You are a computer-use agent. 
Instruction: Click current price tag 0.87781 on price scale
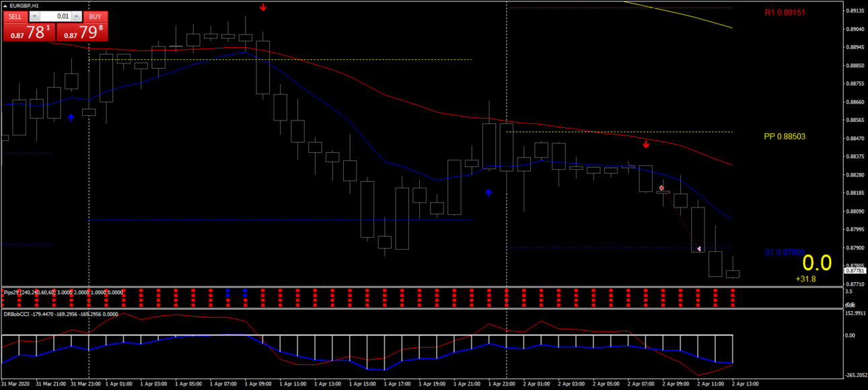[x=855, y=271]
